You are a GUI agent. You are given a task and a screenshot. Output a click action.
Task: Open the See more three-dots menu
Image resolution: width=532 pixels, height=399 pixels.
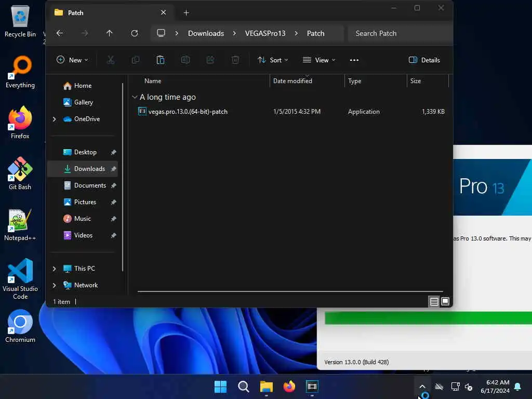point(354,60)
